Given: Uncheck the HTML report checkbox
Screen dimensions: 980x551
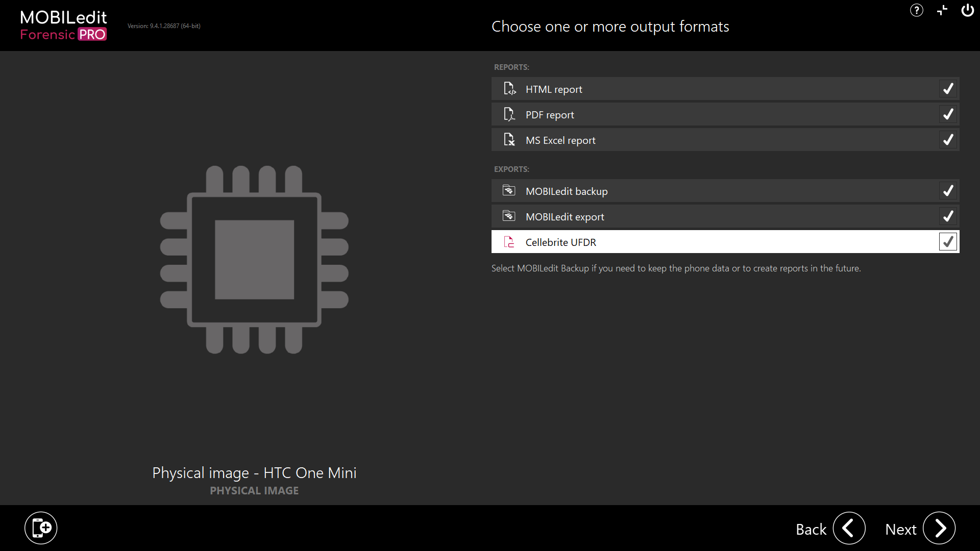Looking at the screenshot, I should 948,88.
